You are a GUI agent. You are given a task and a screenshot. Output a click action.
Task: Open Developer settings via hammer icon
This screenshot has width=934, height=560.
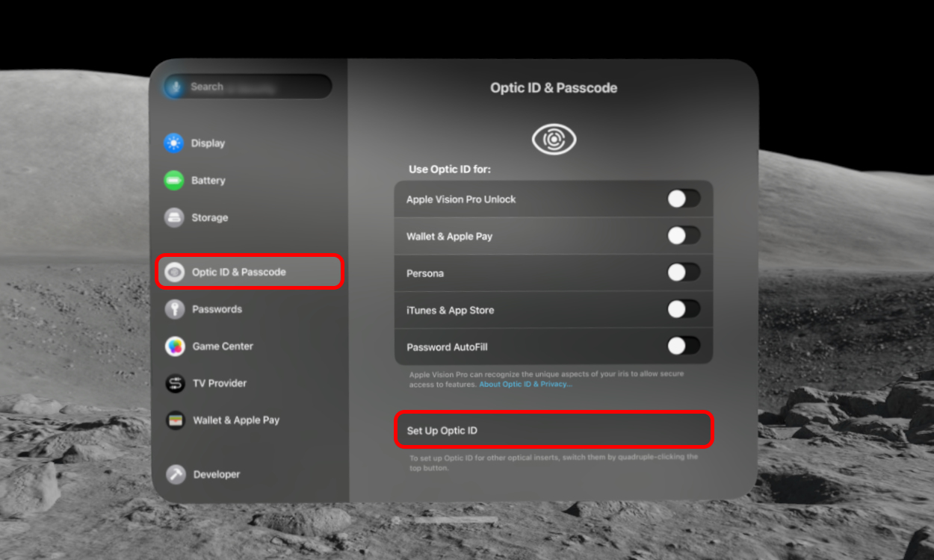174,474
